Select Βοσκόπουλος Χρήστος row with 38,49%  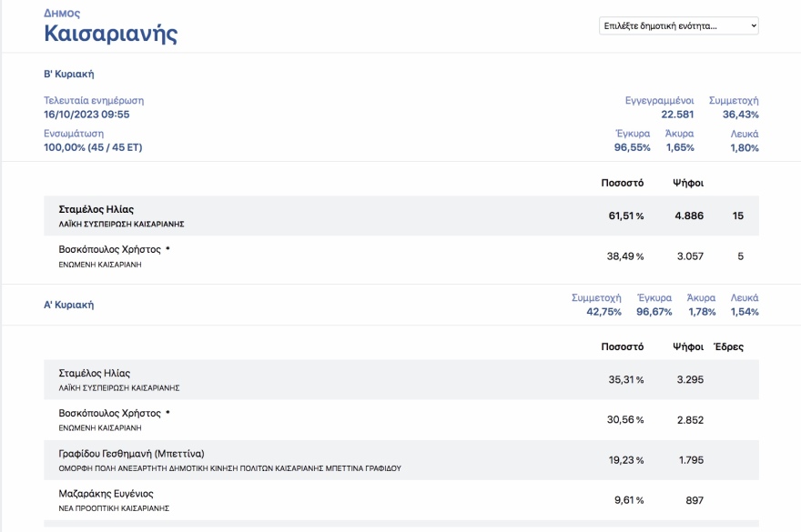pos(400,256)
